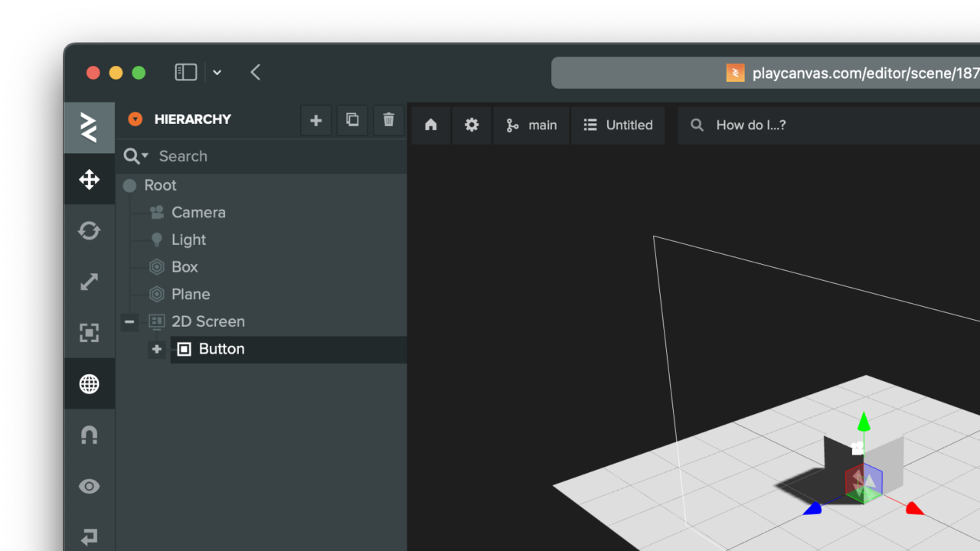The image size is (980, 551).
Task: Select the Scale gizmo tool
Action: tap(90, 282)
